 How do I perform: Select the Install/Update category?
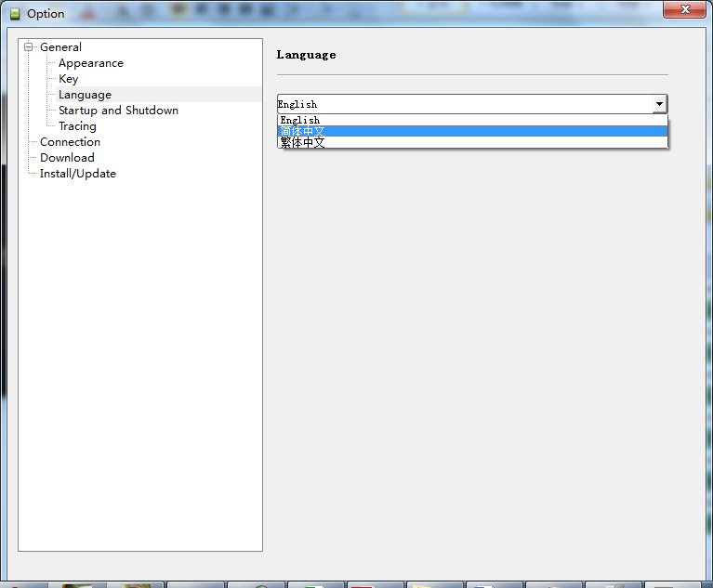77,174
